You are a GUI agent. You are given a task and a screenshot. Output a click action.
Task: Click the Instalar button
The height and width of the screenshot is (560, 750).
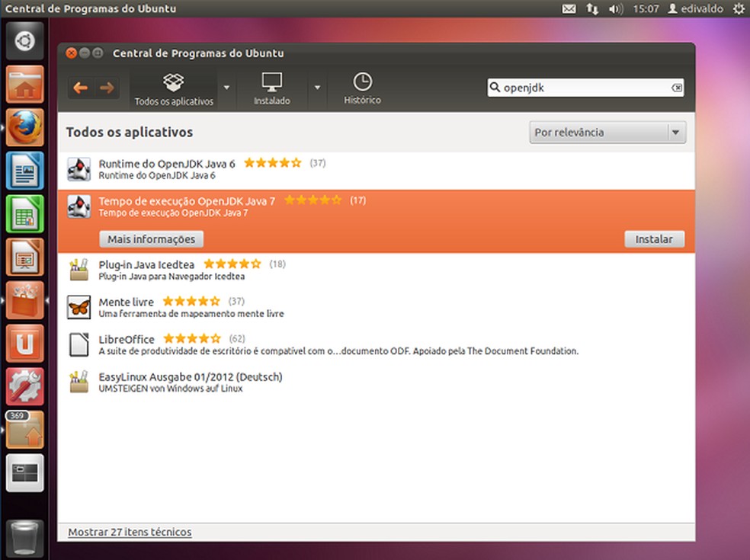654,239
